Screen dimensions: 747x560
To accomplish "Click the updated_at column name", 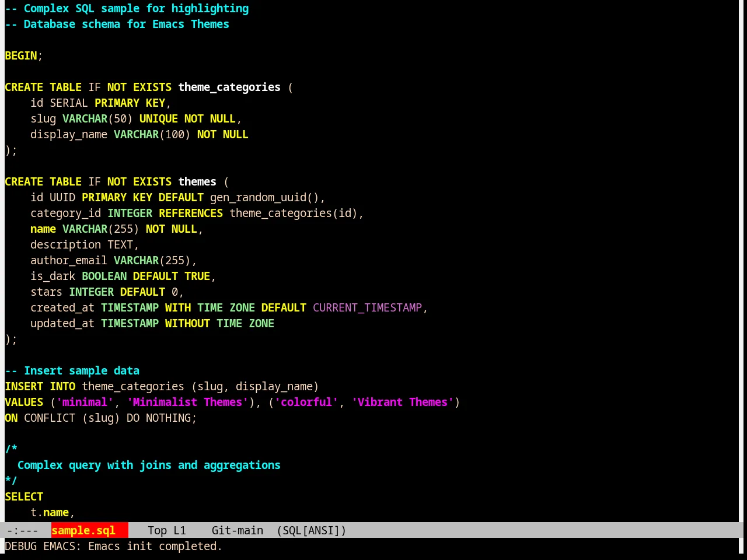I will click(62, 323).
